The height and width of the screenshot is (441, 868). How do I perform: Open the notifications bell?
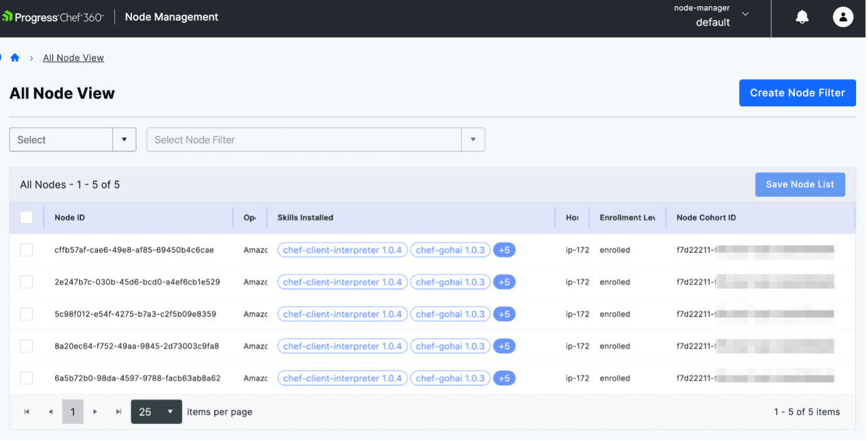802,18
